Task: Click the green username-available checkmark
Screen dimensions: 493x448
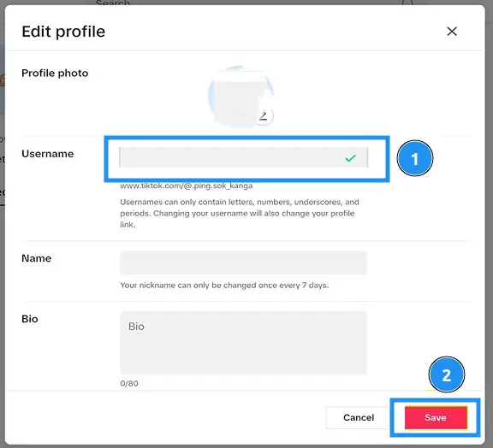Action: tap(350, 157)
